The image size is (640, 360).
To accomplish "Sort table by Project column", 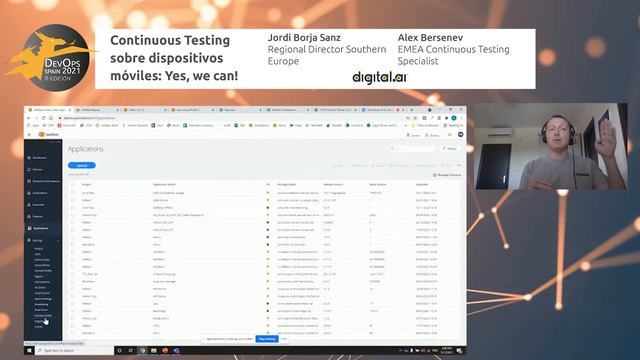I will 87,184.
